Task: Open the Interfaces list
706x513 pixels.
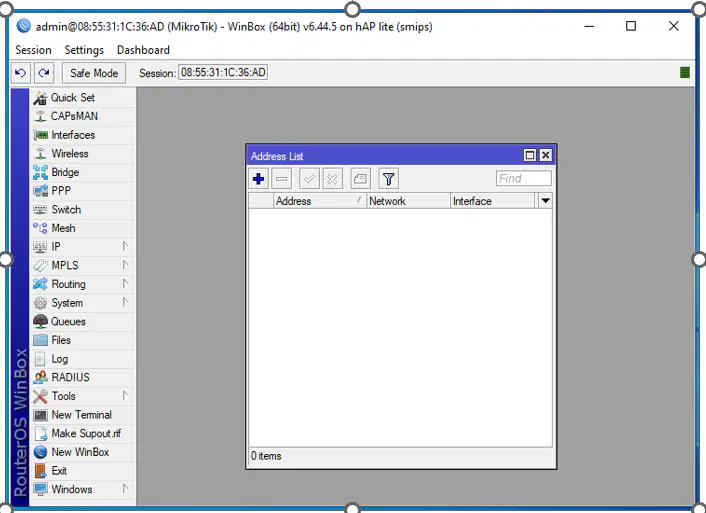Action: 83,135
